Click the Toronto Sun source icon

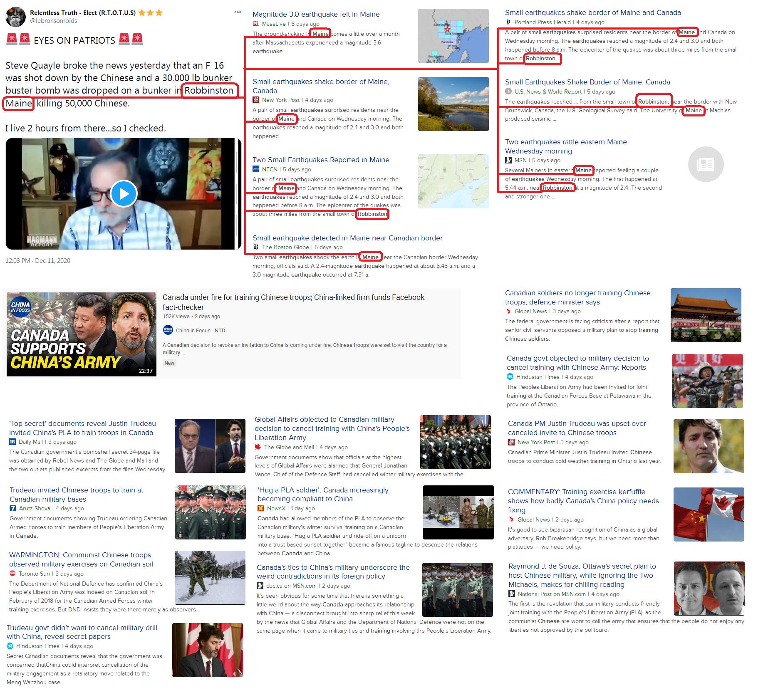click(12, 574)
